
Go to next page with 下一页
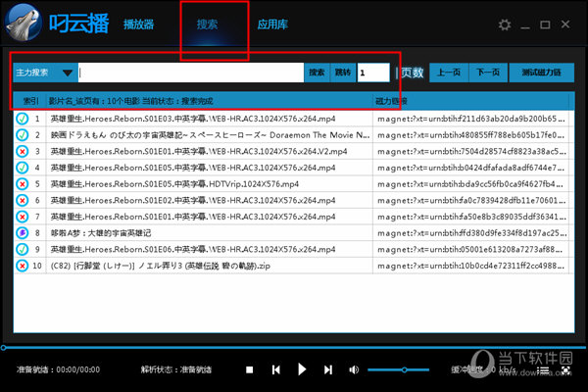[x=488, y=73]
